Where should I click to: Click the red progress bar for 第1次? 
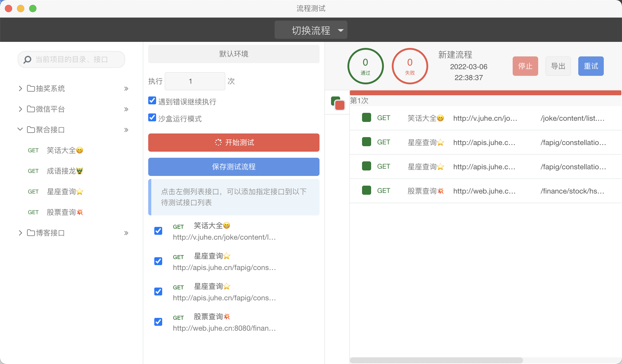(485, 93)
